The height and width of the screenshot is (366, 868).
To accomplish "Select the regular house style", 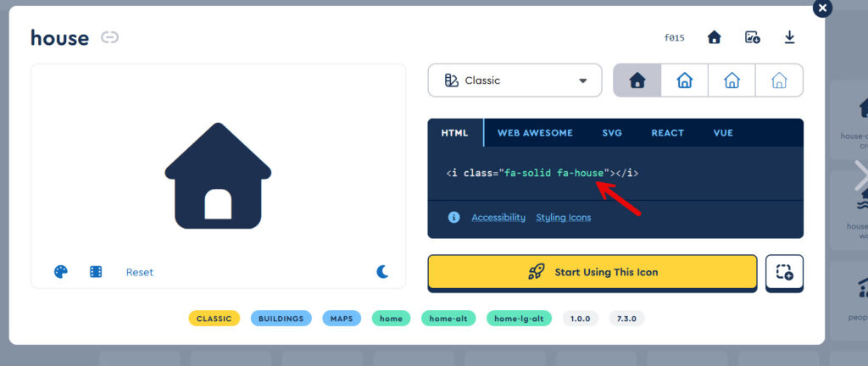I will point(685,80).
